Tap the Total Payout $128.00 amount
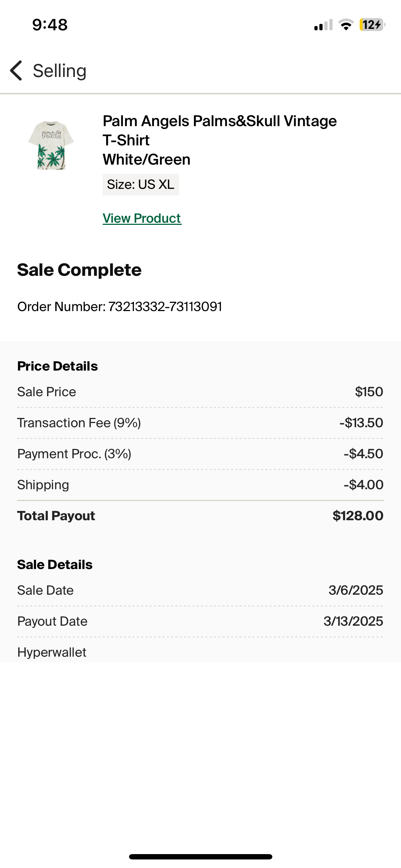 [358, 516]
